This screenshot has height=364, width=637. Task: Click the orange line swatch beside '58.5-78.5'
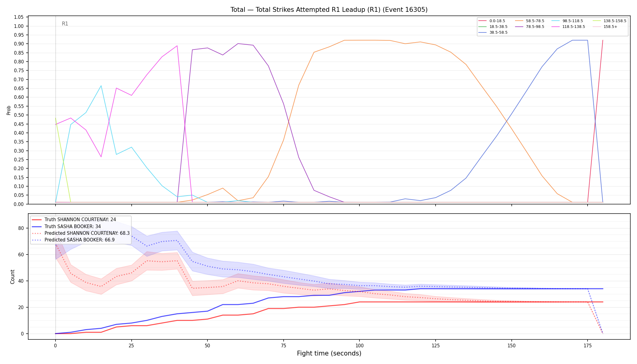(x=519, y=21)
